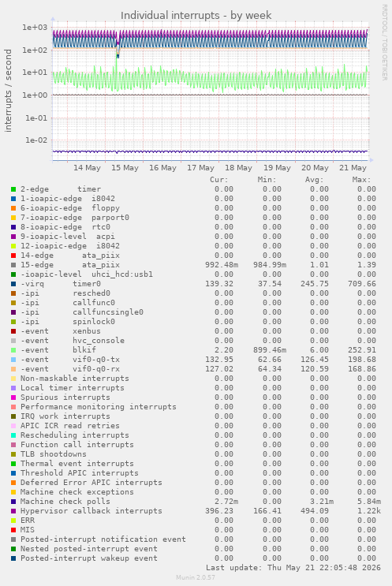The image size is (392, 586).
Task: Click the 'Individual interrupts - by week' title
Action: tap(196, 15)
